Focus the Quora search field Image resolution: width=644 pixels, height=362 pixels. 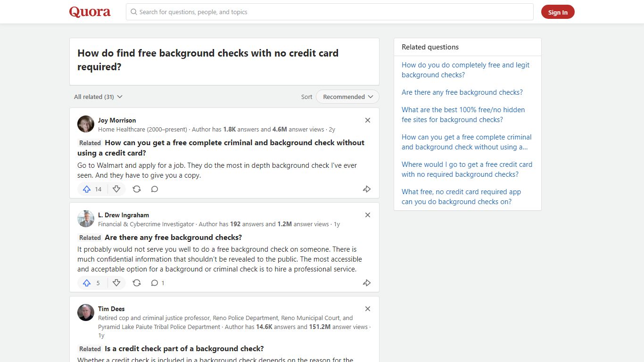[x=330, y=12]
